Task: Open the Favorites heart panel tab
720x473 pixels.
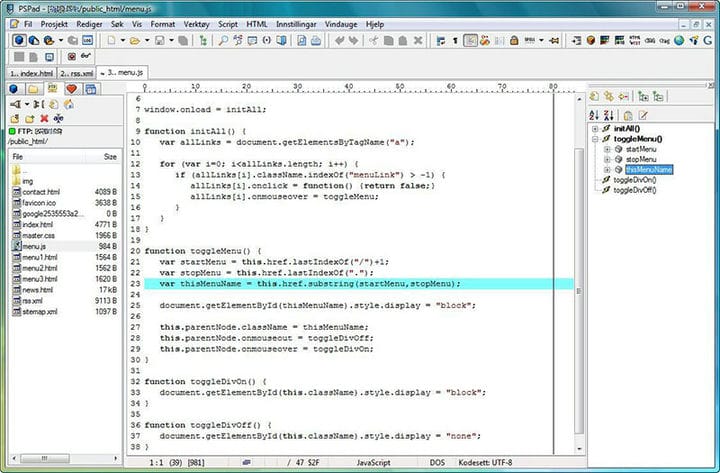Action: point(71,89)
